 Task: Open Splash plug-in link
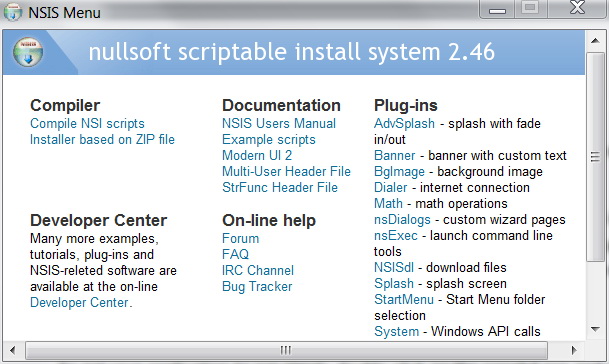point(394,284)
